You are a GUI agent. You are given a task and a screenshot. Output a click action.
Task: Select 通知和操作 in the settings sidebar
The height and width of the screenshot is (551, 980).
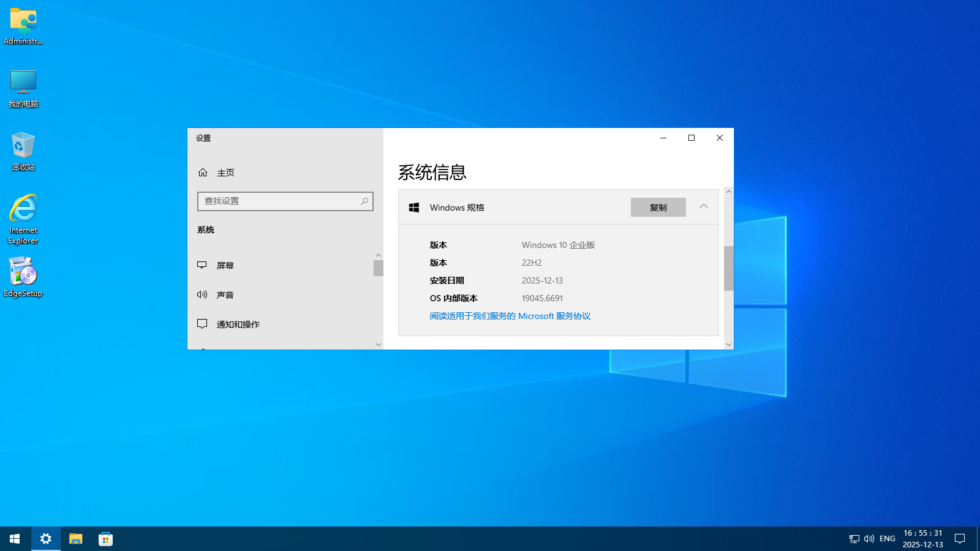click(x=281, y=324)
